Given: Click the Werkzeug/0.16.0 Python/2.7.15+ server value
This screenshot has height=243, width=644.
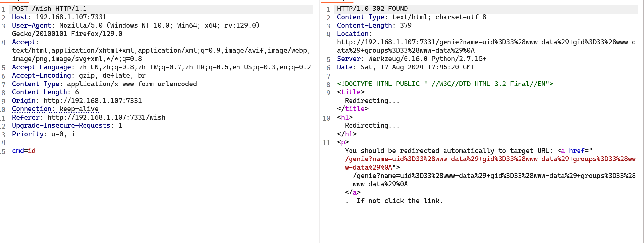Looking at the screenshot, I should tap(427, 59).
